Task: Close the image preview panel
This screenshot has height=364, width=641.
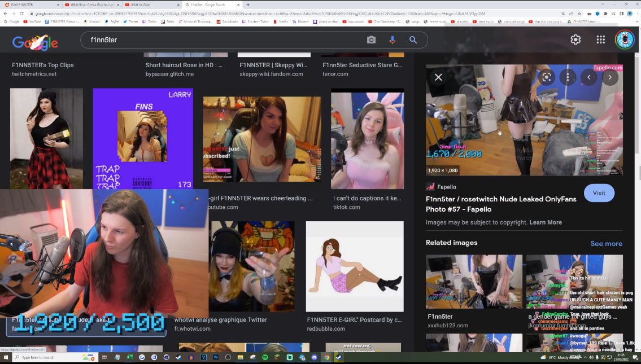Action: (438, 77)
